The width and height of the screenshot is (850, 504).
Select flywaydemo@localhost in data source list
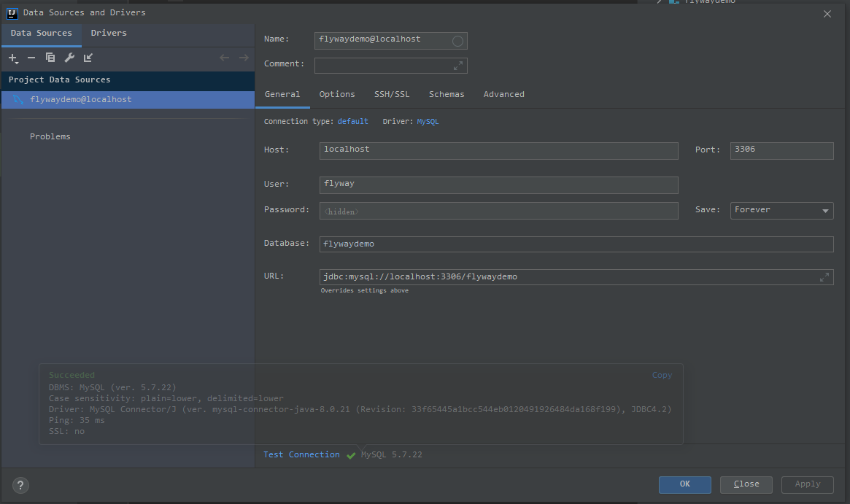pyautogui.click(x=128, y=100)
